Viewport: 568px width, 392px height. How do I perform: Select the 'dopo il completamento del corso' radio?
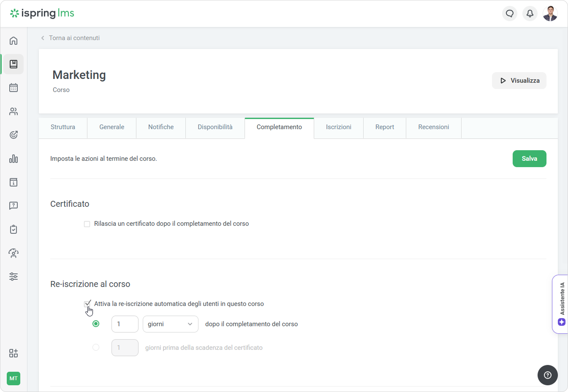click(96, 324)
